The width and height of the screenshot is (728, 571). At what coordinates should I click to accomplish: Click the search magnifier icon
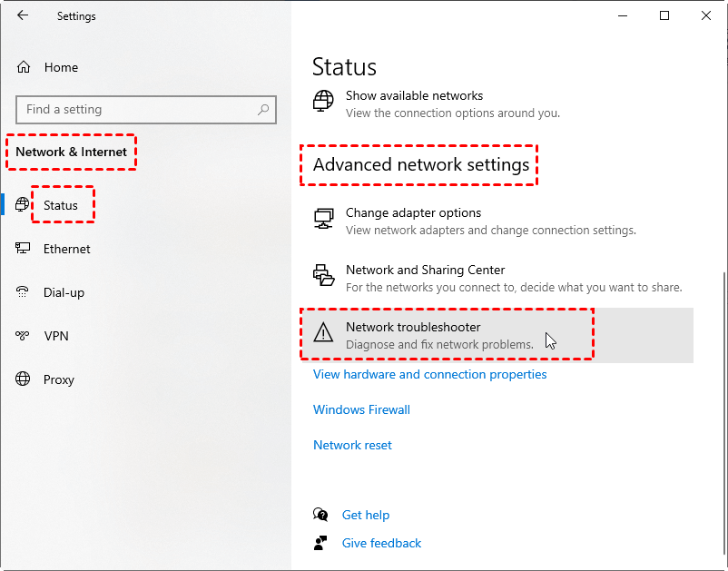click(263, 110)
